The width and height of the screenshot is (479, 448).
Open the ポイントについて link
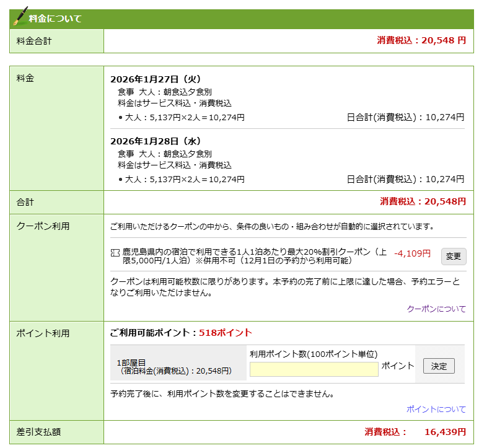(x=436, y=409)
